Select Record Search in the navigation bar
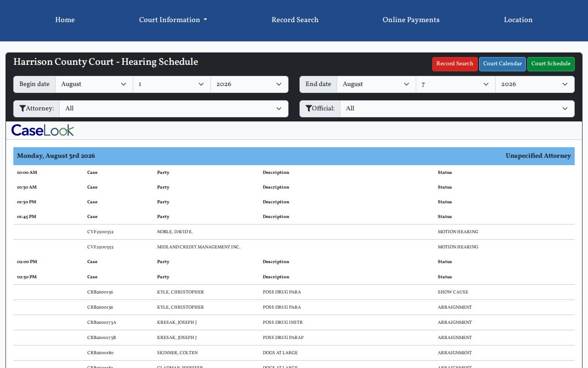Viewport: 588px width, 368px height. point(295,20)
